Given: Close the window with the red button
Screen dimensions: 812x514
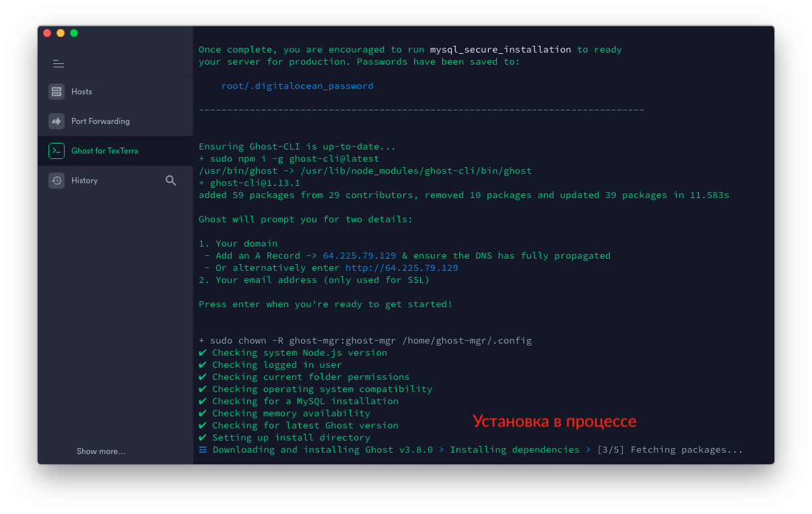Looking at the screenshot, I should [47, 33].
